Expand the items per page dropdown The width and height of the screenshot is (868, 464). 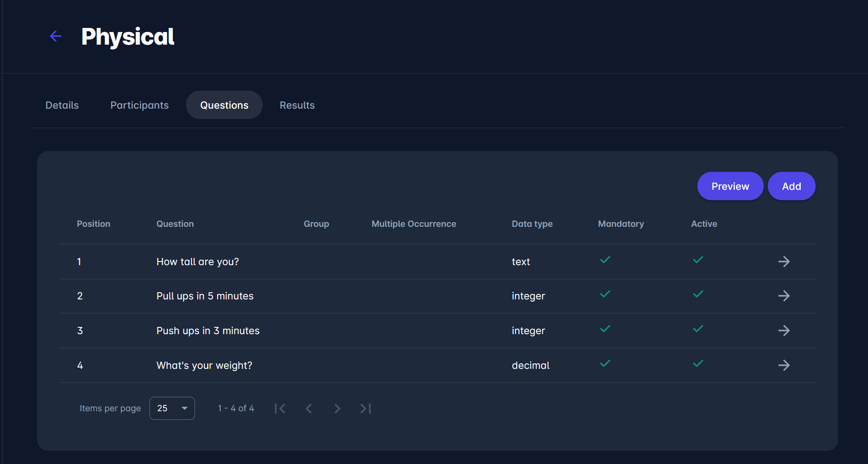pos(172,409)
